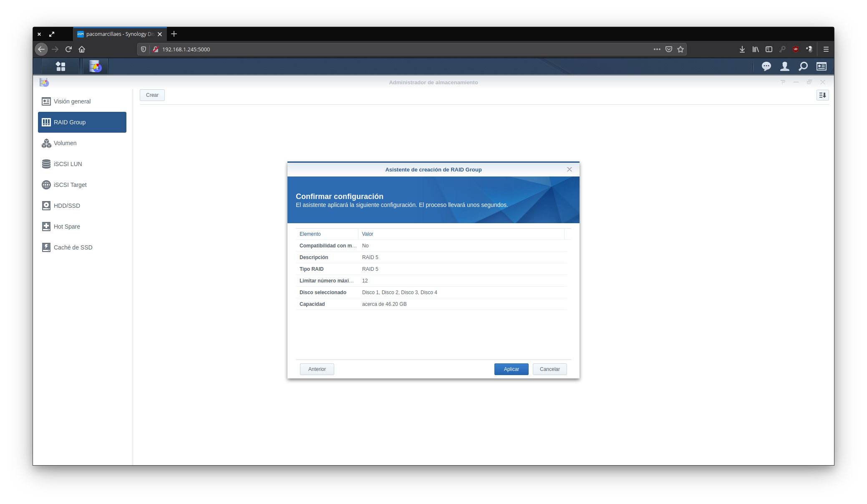Viewport: 867px width, 504px height.
Task: Go to Hot Spare section
Action: click(x=67, y=227)
